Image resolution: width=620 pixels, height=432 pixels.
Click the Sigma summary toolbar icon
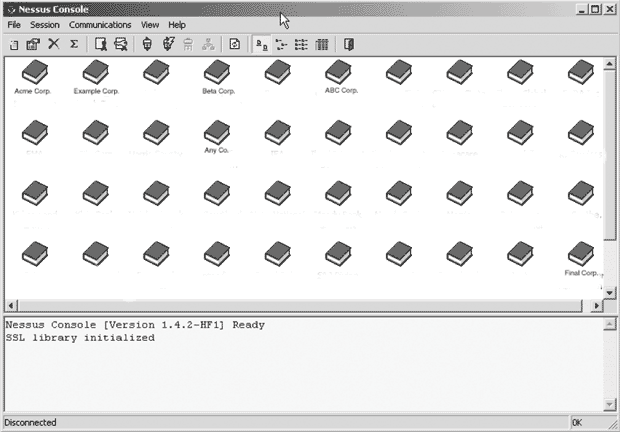click(73, 44)
